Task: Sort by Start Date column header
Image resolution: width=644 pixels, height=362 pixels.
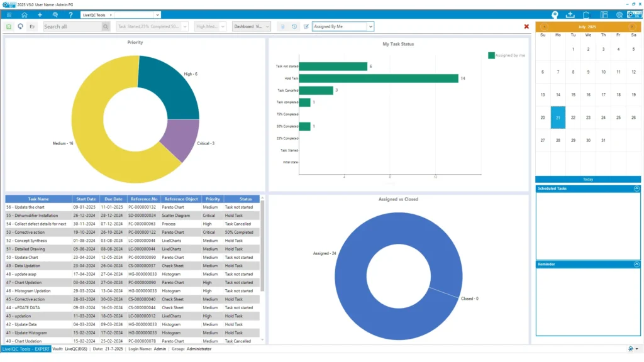Action: coord(86,199)
